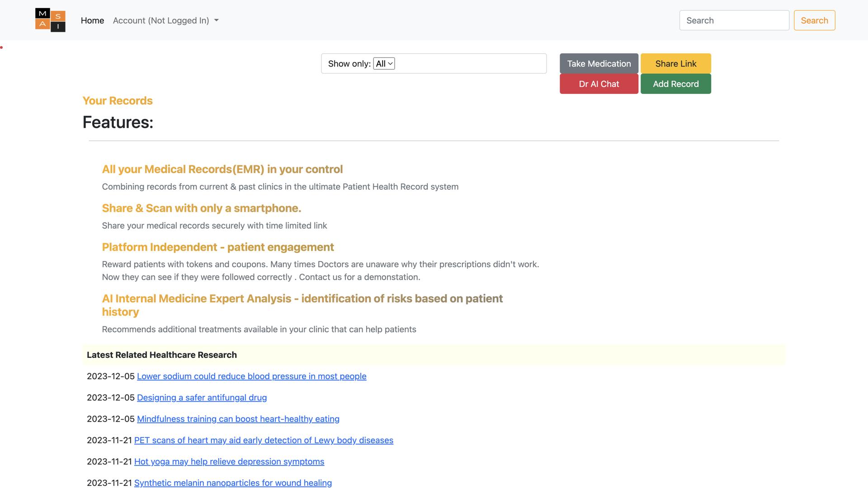Viewport: 868px width, 488px height.
Task: Select All in the Show only combo box
Action: (383, 63)
